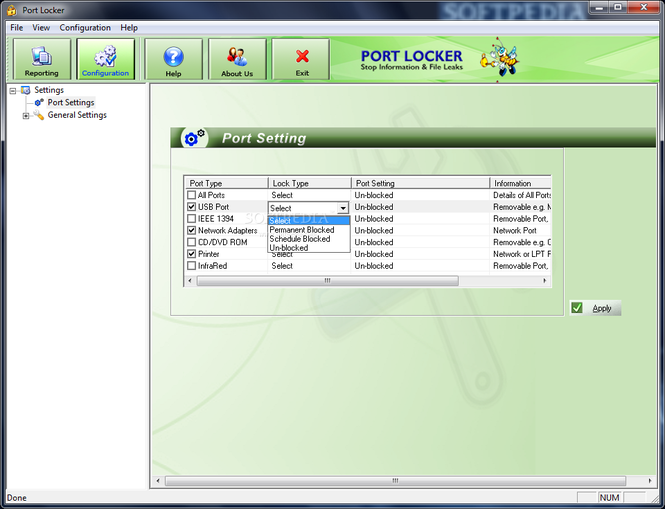Open the Configuration menu

click(x=85, y=28)
